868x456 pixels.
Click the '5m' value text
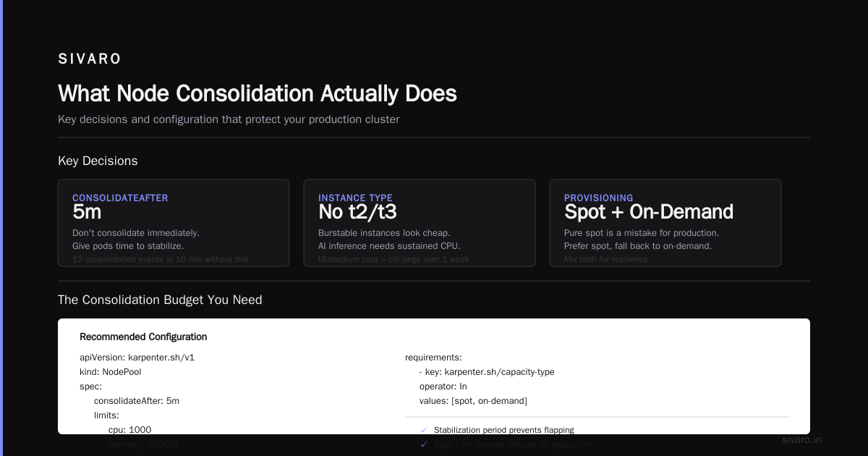click(87, 212)
